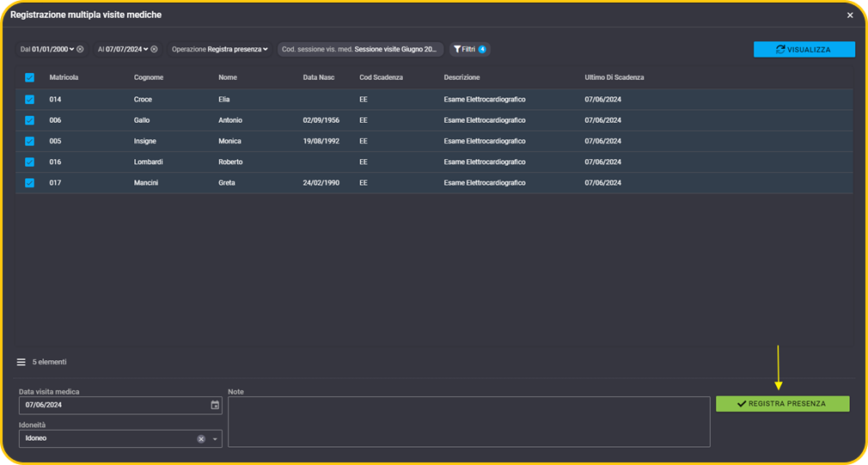Screen dimensions: 868x465
Task: Click the surname Gallo
Action: click(x=142, y=120)
